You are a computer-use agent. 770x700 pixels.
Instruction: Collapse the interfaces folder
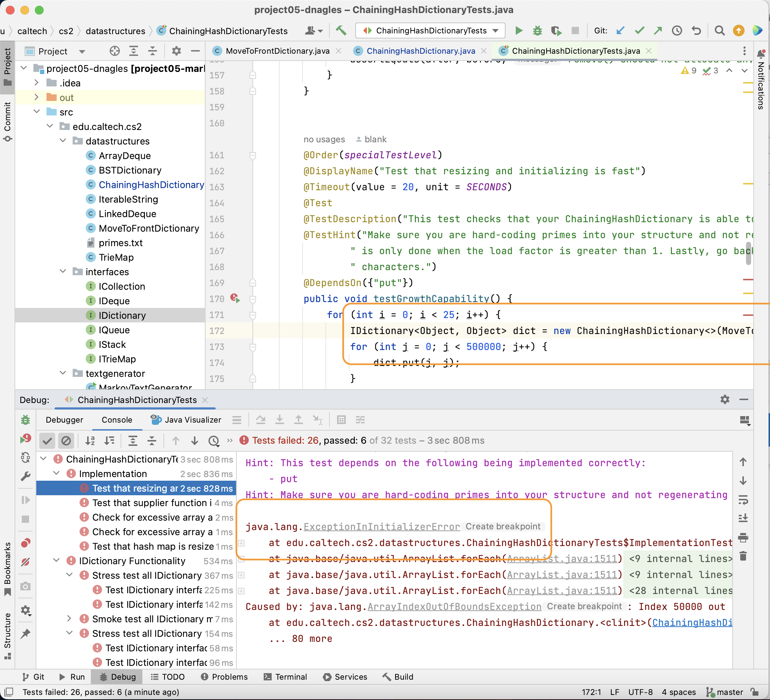[63, 272]
